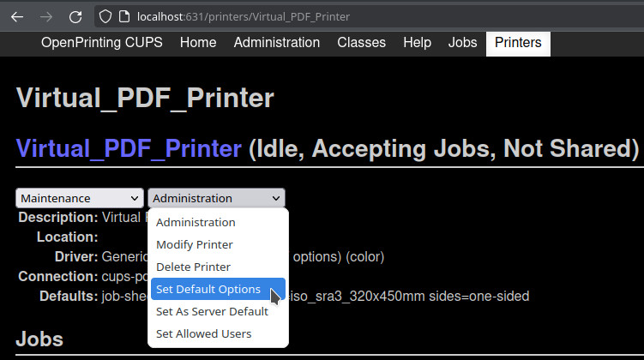Click the "(Idle, Accepting Jobs, Not Shared)" status text
Screen dimensions: 644x360
click(x=444, y=148)
